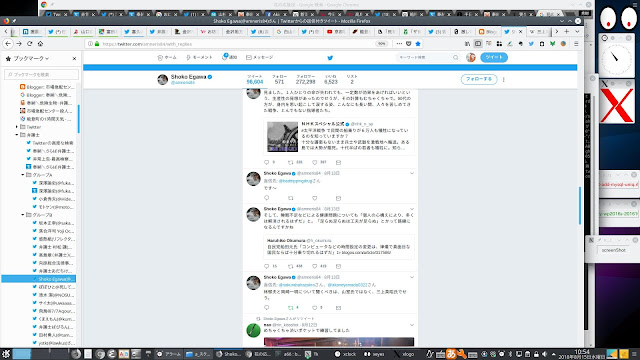
Task: Click the volume icon in system tray
Action: point(544,354)
